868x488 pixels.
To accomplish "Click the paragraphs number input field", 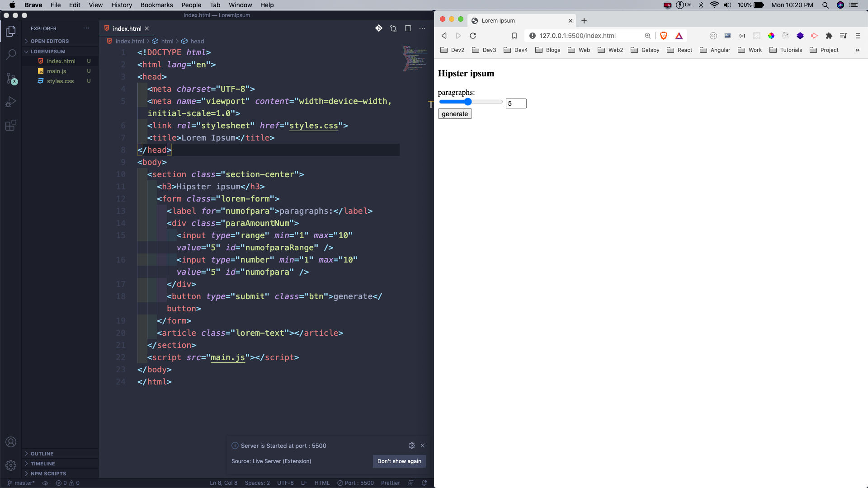I will (x=516, y=103).
